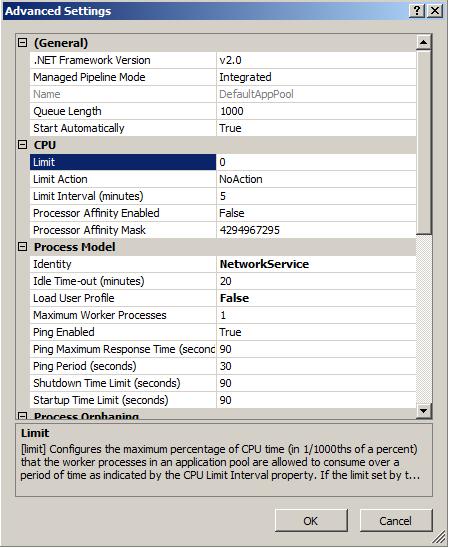Open the dialog help question mark
Image resolution: width=449 pixels, height=548 pixels.
coord(417,10)
